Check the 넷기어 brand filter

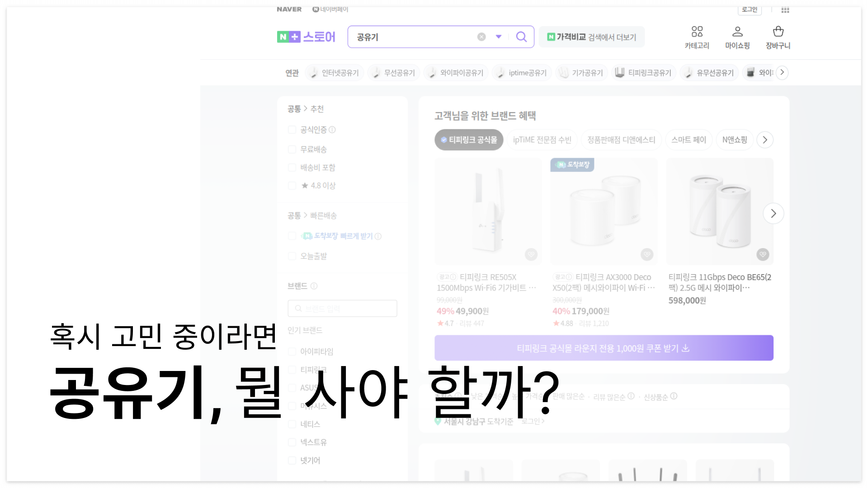292,460
